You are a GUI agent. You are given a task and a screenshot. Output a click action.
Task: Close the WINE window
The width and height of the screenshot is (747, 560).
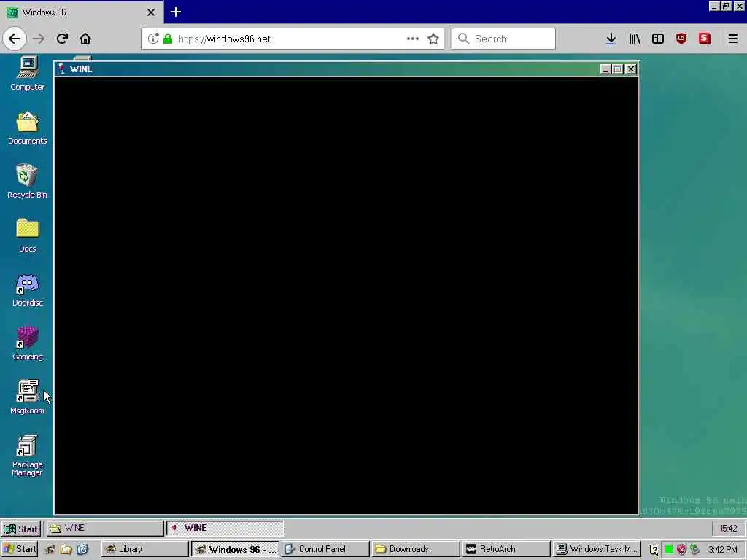[x=631, y=69]
